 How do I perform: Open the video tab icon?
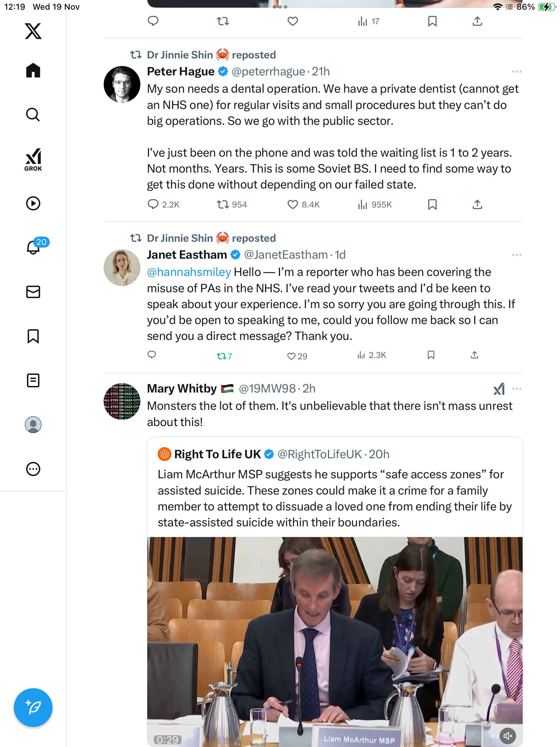coord(33,203)
